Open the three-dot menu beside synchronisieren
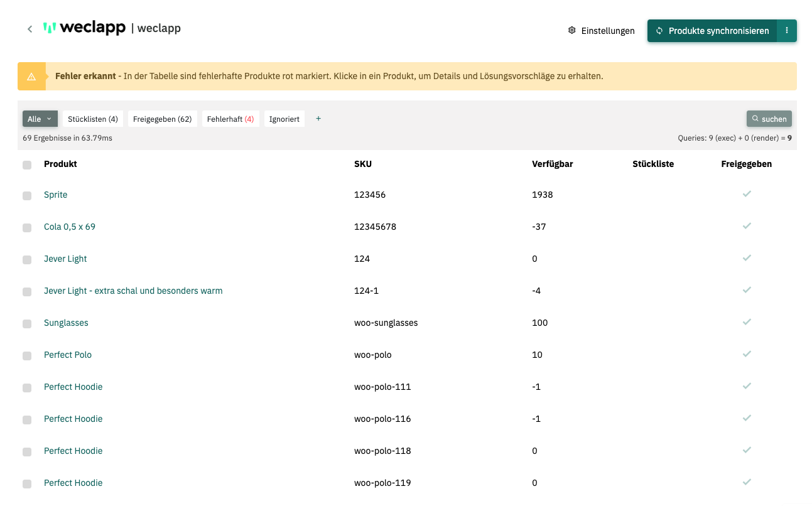This screenshot has height=506, width=812. [x=787, y=31]
